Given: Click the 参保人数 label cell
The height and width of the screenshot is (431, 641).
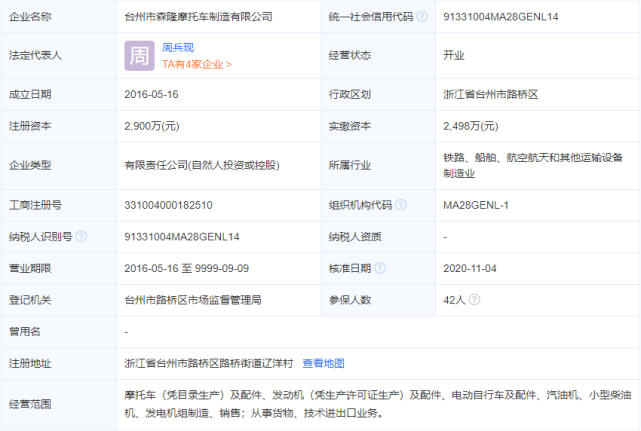Looking at the screenshot, I should pos(378,300).
